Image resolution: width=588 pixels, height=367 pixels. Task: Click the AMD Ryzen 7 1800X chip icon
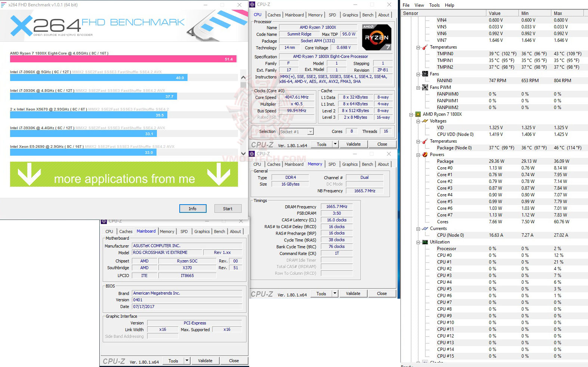pyautogui.click(x=418, y=114)
